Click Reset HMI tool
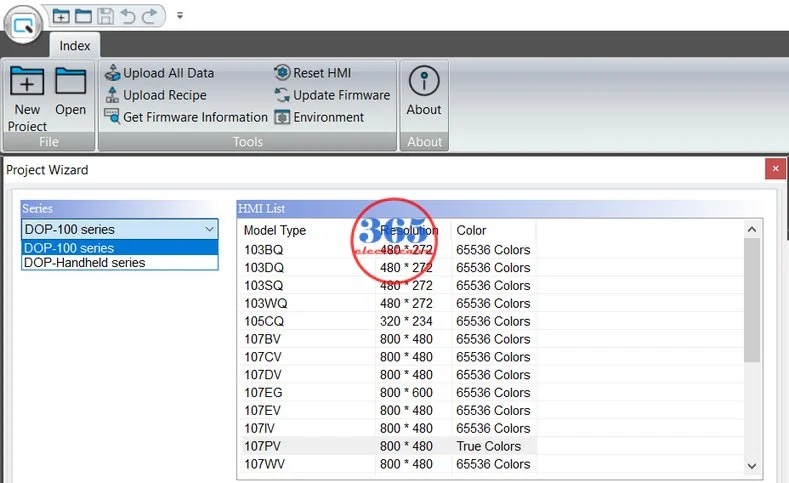This screenshot has width=789, height=483. (312, 73)
